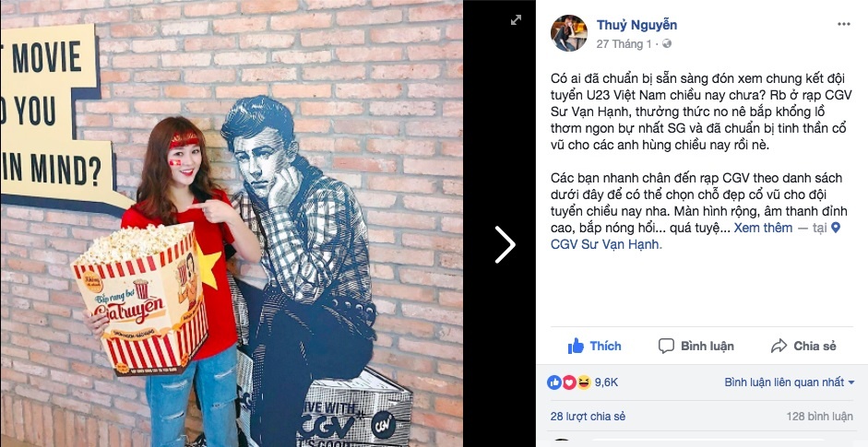View the 28 lượt chia sẻ list

click(588, 417)
